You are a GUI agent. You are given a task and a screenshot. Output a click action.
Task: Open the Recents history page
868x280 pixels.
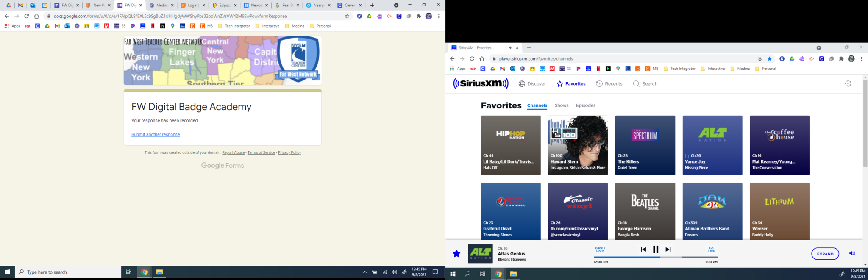tap(609, 84)
